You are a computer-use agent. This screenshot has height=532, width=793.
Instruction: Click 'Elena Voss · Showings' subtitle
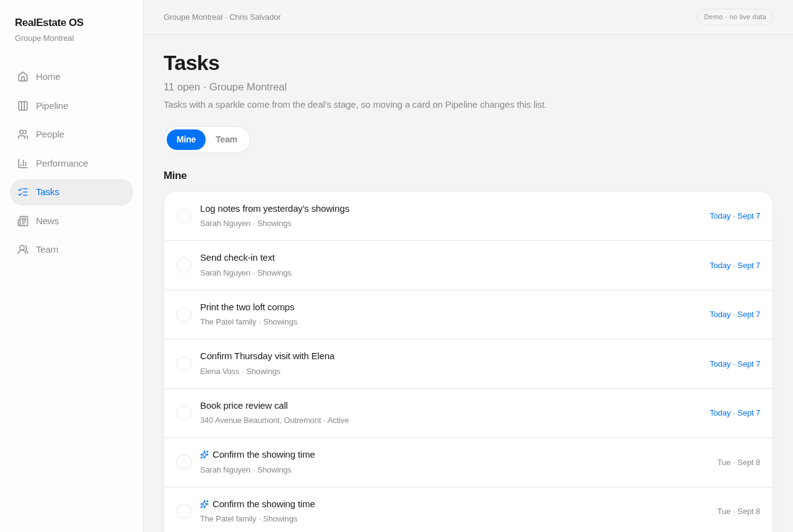[240, 372]
